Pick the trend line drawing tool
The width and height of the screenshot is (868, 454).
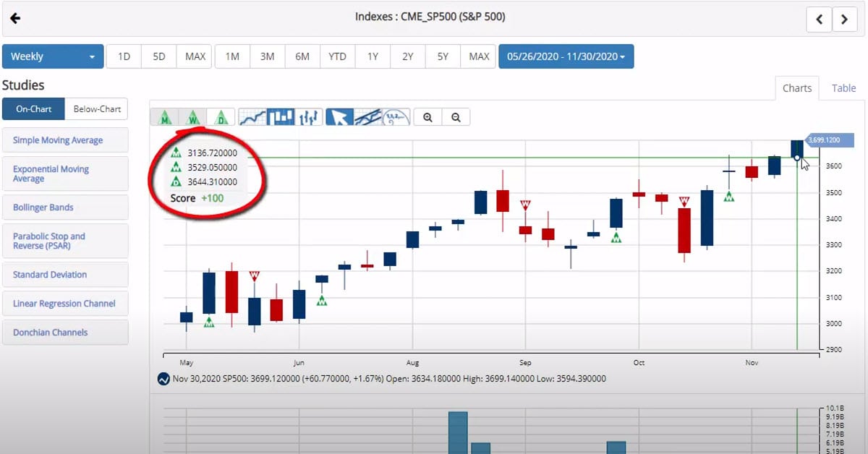(367, 117)
